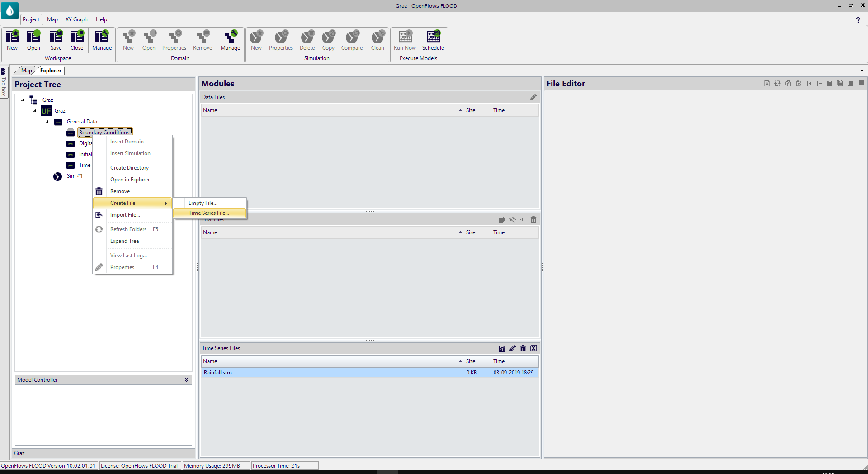868x474 pixels.
Task: Click the paste icon in File Editor
Action: point(798,83)
